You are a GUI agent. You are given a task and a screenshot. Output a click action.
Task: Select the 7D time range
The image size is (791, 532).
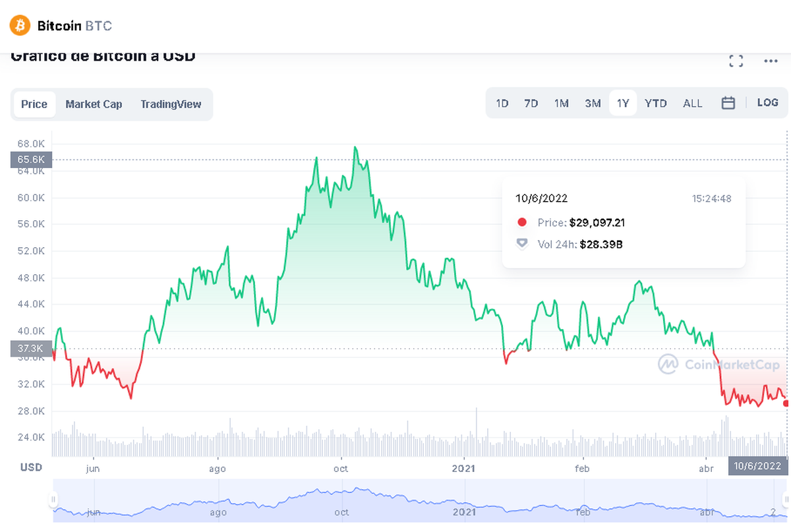(x=531, y=103)
